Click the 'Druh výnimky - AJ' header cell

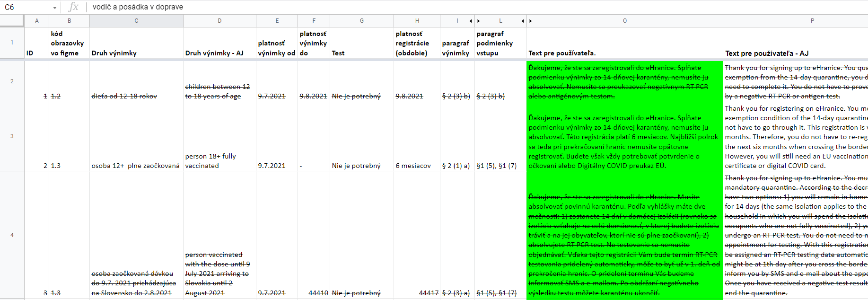[x=220, y=43]
